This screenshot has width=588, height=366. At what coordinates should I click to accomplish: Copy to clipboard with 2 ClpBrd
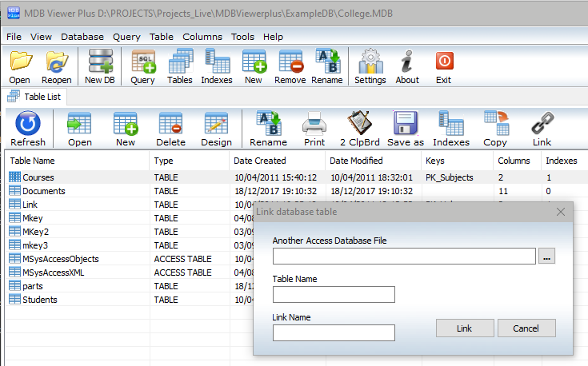click(360, 129)
